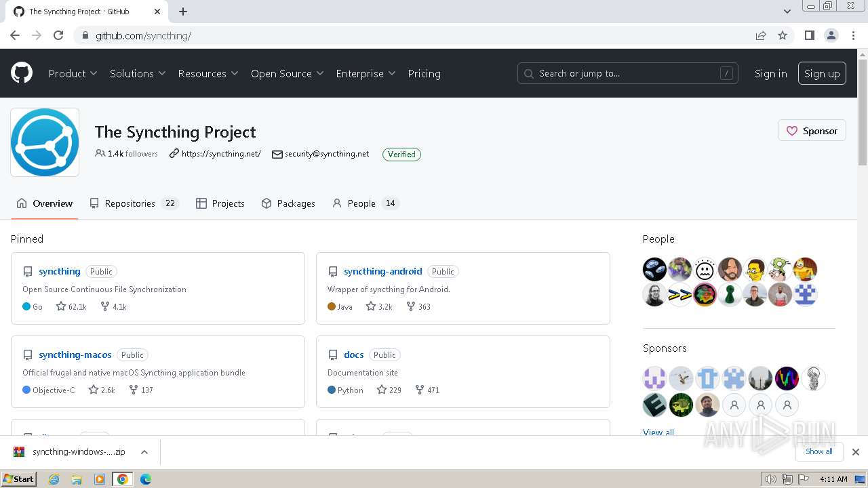Open the docs repository
The width and height of the screenshot is (868, 488).
coord(354,354)
